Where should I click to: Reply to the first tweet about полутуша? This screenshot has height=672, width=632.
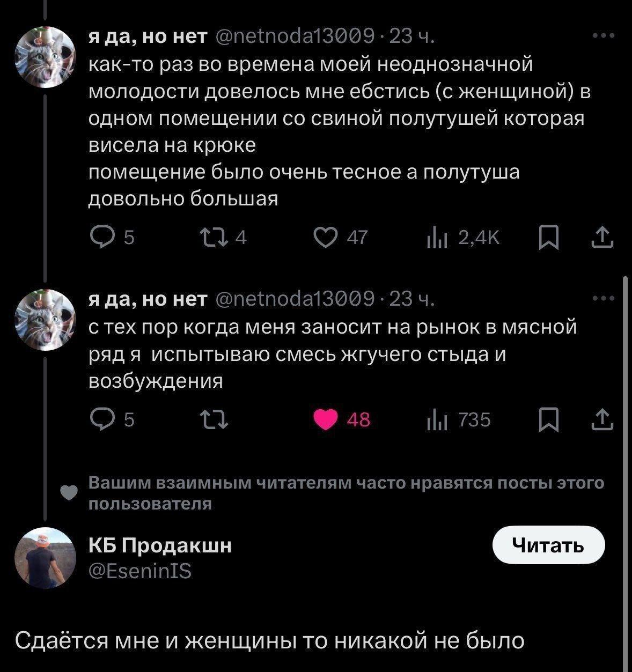point(101,237)
